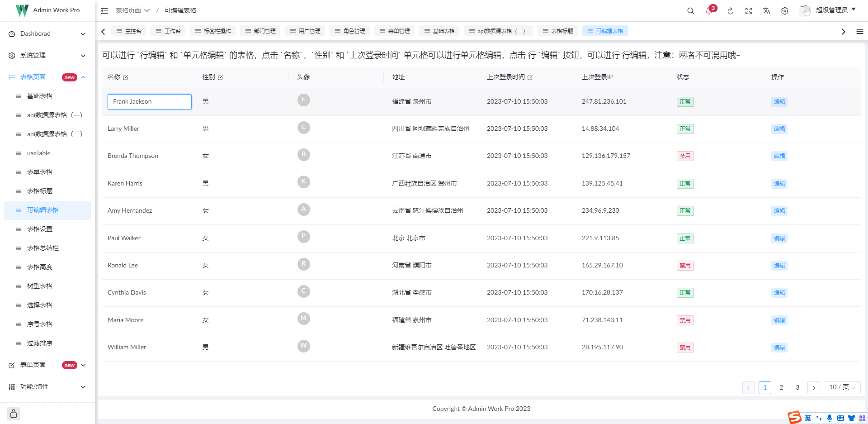Open the 10/页 page size selector
The height and width of the screenshot is (424, 868).
click(x=841, y=387)
